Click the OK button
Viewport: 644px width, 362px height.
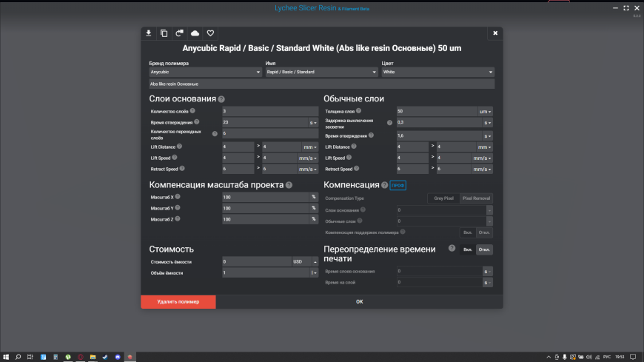pyautogui.click(x=359, y=301)
